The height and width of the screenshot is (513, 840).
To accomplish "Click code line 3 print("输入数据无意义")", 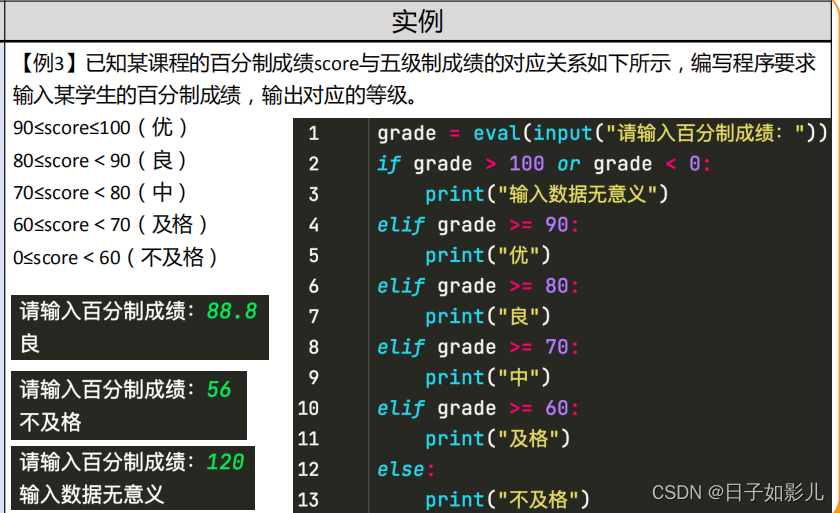I will (x=547, y=194).
